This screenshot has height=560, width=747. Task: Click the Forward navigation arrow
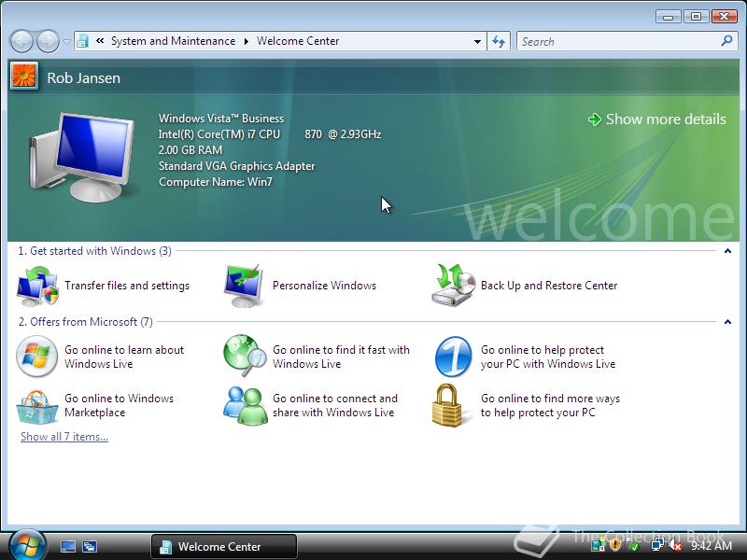pyautogui.click(x=48, y=41)
